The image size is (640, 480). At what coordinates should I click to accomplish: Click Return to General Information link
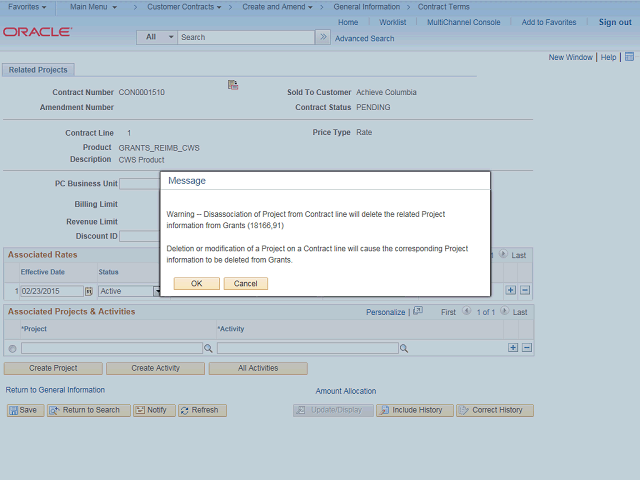[x=55, y=390]
